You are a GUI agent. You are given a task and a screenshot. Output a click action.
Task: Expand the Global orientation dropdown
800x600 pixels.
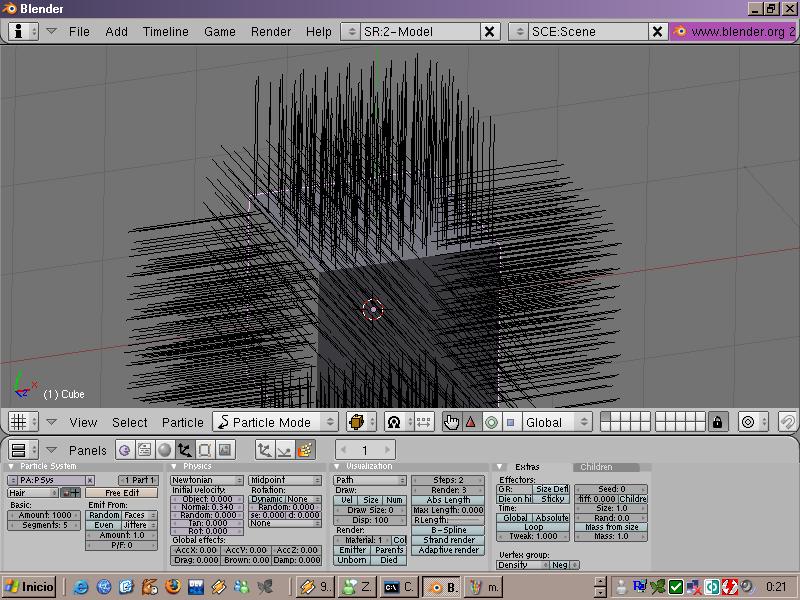[557, 422]
